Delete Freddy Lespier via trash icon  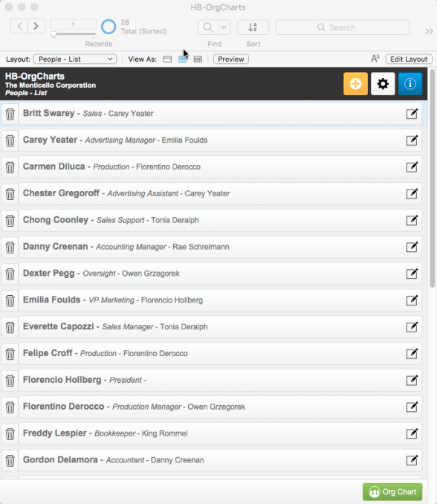tap(10, 434)
